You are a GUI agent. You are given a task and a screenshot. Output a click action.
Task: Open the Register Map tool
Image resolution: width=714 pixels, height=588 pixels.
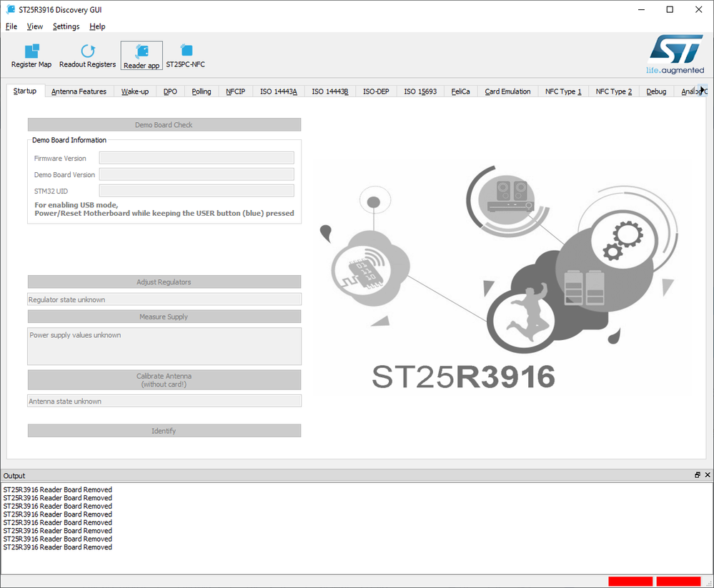[x=31, y=56]
